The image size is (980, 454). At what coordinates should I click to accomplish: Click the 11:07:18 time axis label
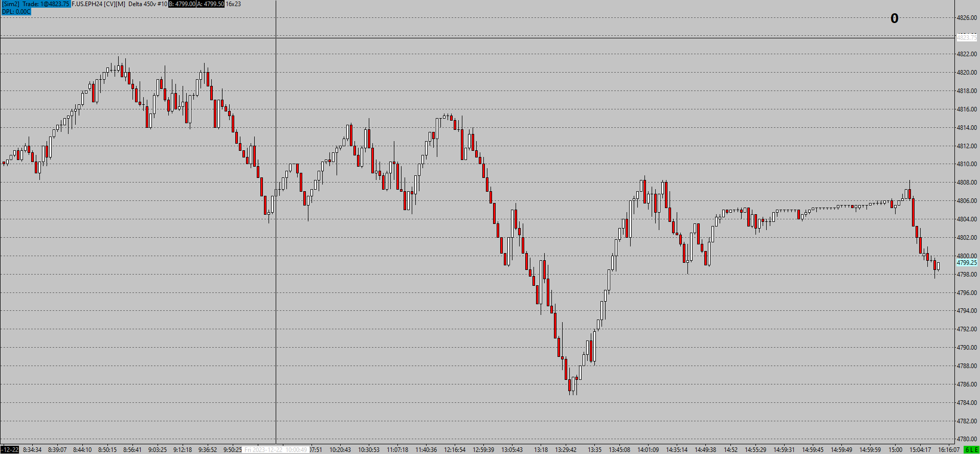pos(397,450)
